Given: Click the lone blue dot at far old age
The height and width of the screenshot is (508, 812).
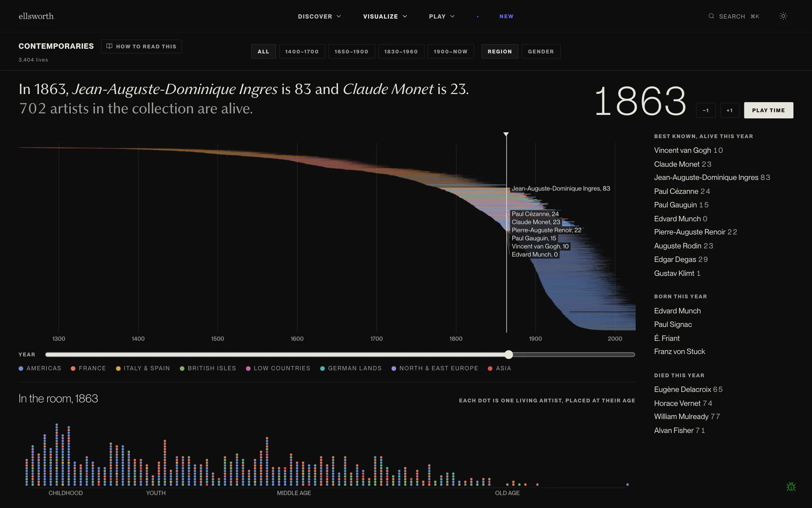Looking at the screenshot, I should pyautogui.click(x=627, y=484).
